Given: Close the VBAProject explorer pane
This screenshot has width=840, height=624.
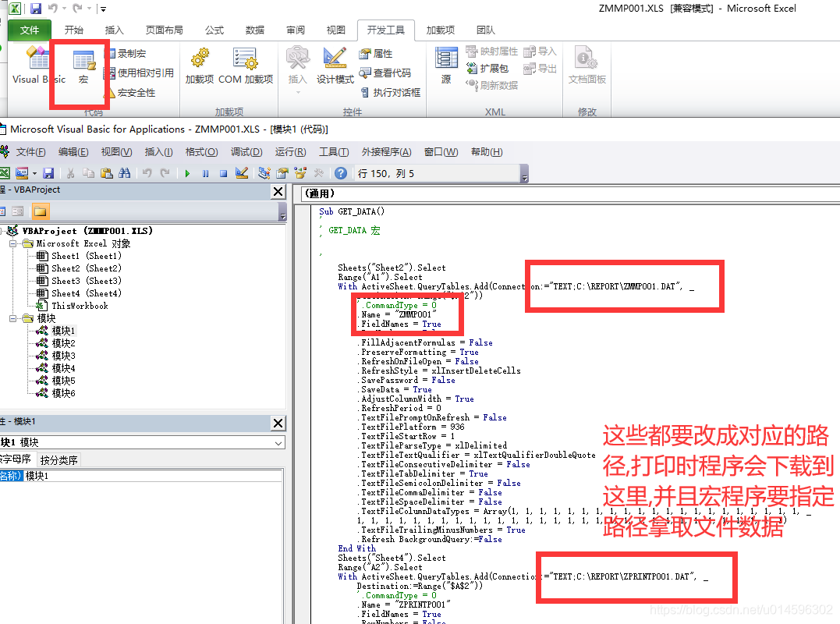Looking at the screenshot, I should coord(278,192).
